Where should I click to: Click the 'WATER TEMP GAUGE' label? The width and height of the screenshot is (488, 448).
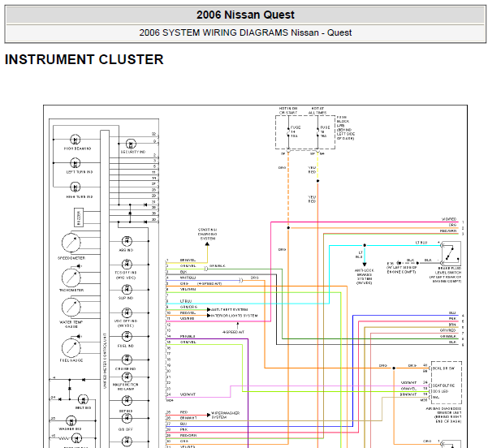tap(71, 325)
